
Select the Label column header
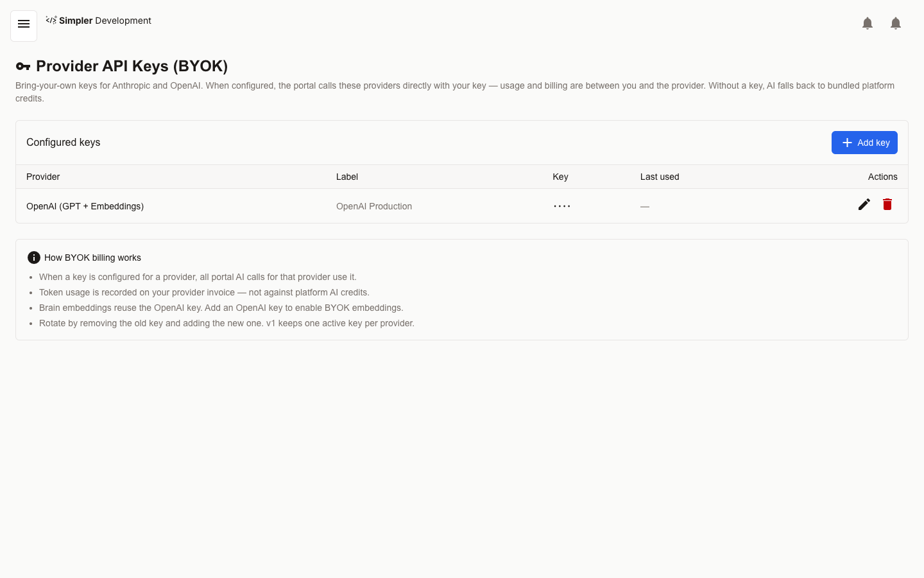click(347, 177)
